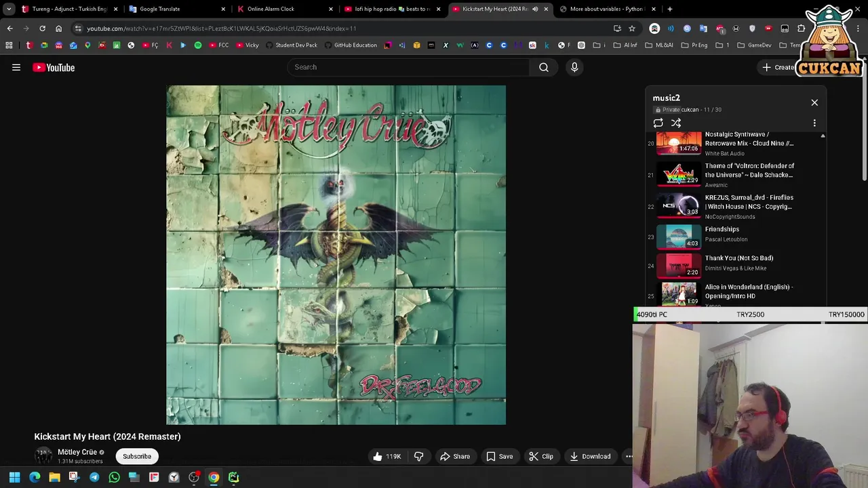Play Nostalgic Synthwave / Retrowave Mix item

734,143
